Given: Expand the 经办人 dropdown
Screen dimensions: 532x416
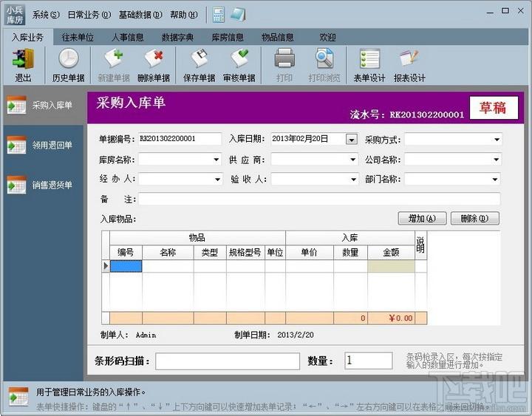Looking at the screenshot, I should click(x=217, y=179).
